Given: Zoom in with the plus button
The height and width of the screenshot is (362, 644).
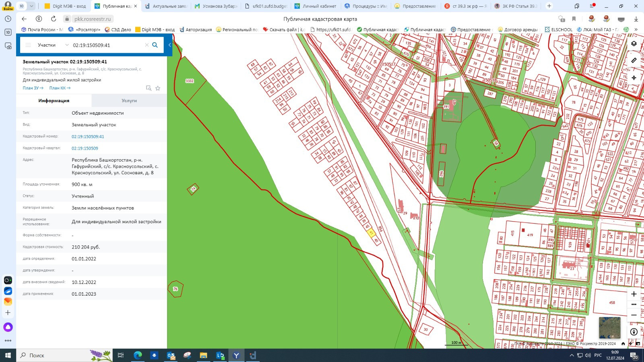Looking at the screenshot, I should (634, 294).
